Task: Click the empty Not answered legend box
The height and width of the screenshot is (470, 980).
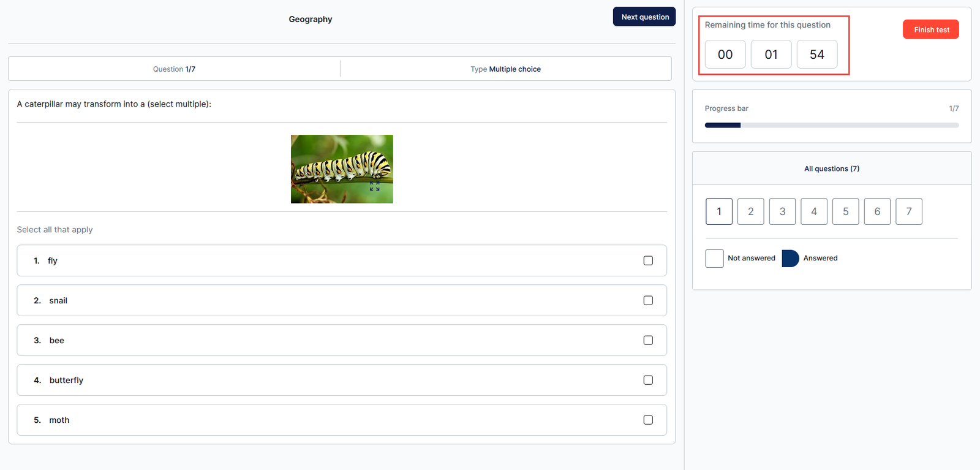Action: 714,258
